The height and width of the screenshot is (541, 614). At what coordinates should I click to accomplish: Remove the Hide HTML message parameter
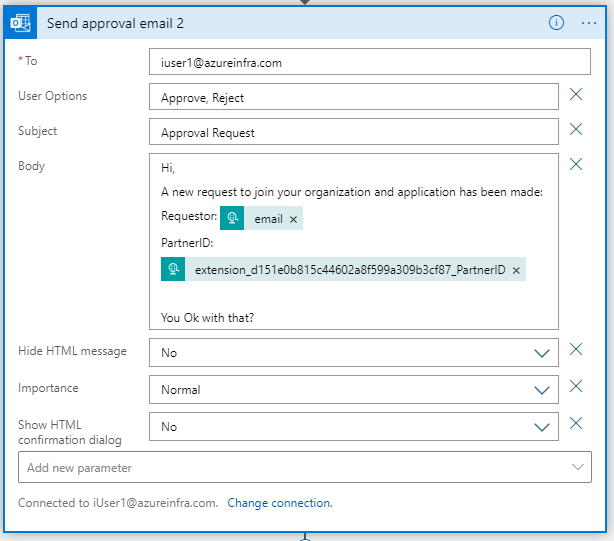point(576,349)
